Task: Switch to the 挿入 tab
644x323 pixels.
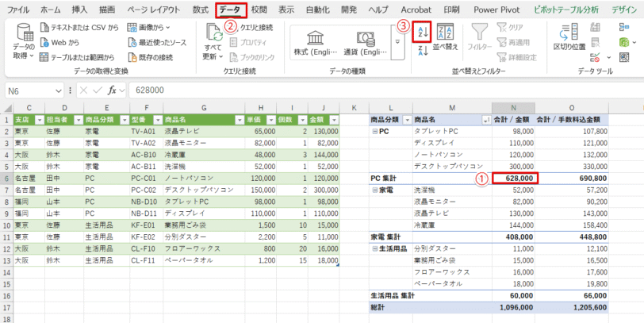Action: coord(79,10)
